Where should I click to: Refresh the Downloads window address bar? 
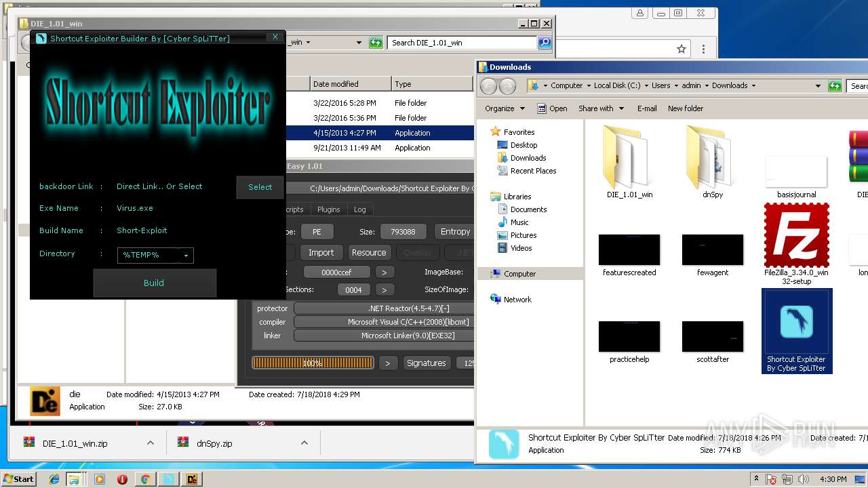(x=835, y=86)
